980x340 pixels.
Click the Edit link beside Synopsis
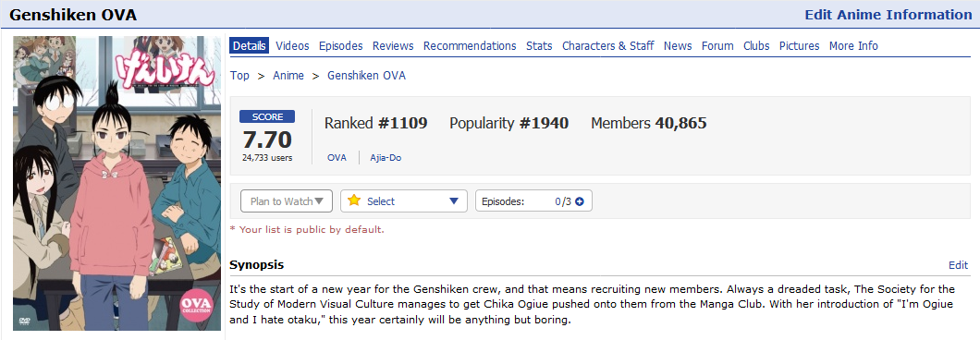(958, 265)
